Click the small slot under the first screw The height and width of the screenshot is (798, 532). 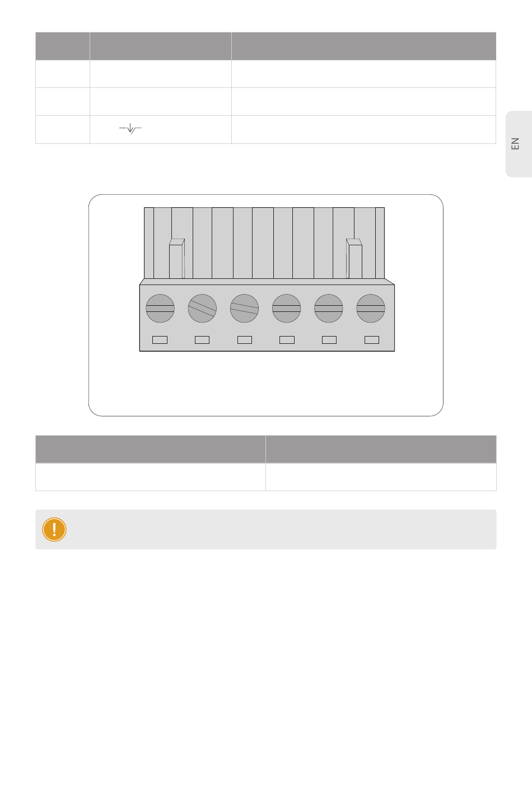[160, 340]
